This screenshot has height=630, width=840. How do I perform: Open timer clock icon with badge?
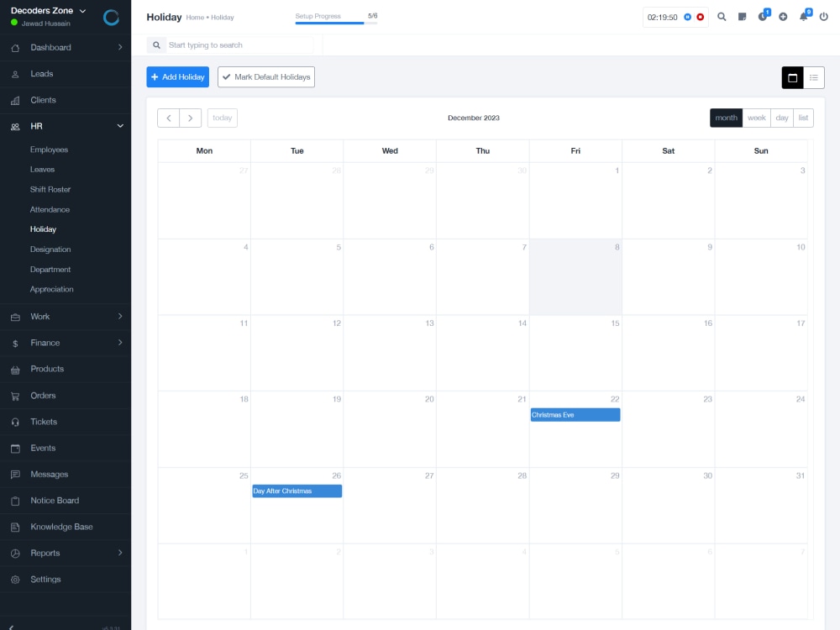click(x=764, y=15)
